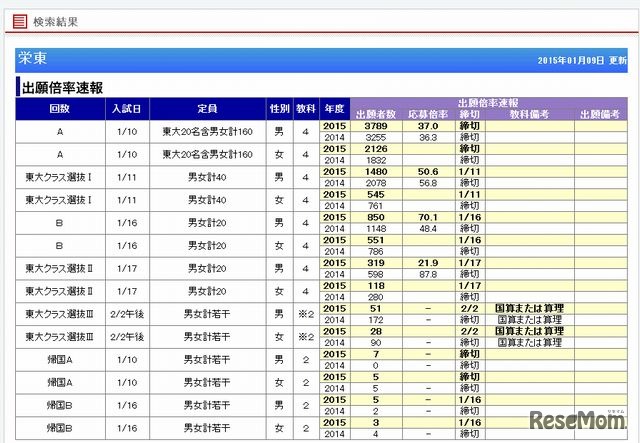Click ratio value 56.8
The width and height of the screenshot is (640, 443).
tap(428, 183)
